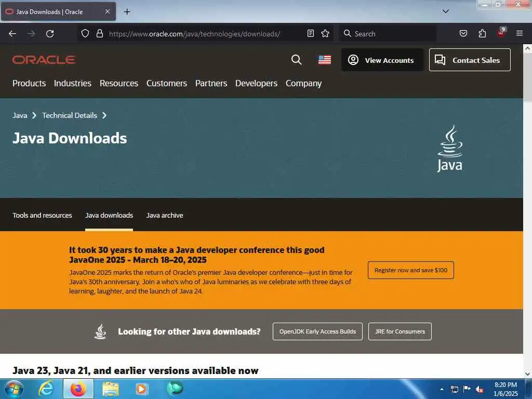Viewport: 532px width, 399px height.
Task: Open the Partners menu
Action: [x=211, y=83]
